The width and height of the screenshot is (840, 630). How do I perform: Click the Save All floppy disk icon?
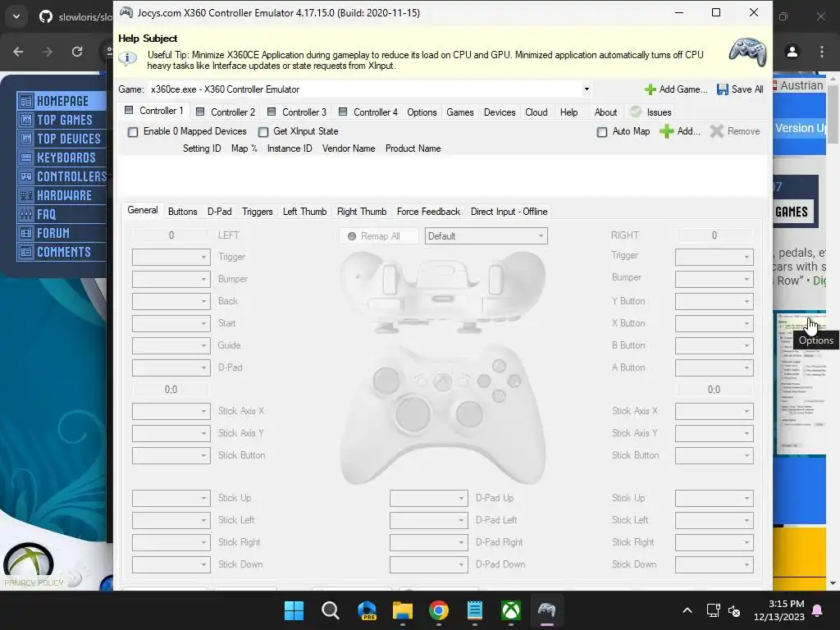click(x=723, y=89)
